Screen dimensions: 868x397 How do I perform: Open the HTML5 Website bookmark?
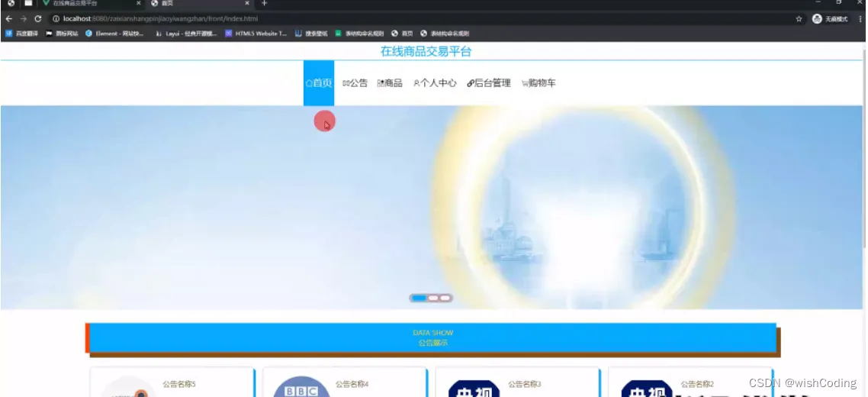pyautogui.click(x=256, y=34)
